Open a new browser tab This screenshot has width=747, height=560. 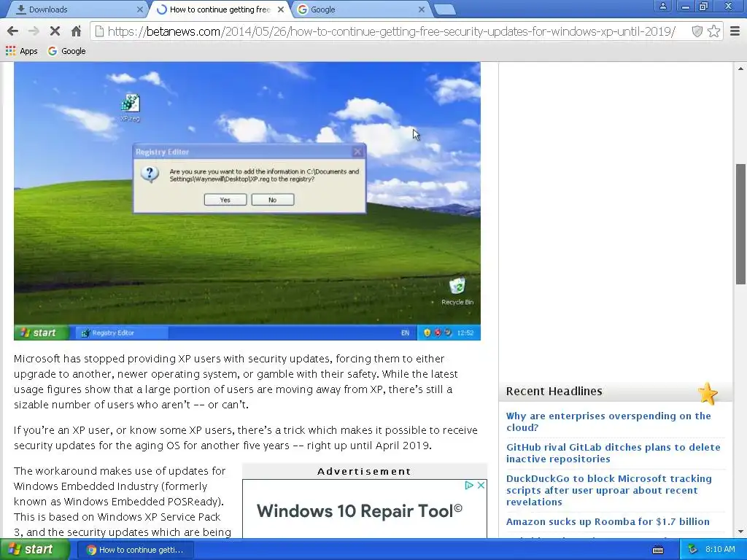445,10
